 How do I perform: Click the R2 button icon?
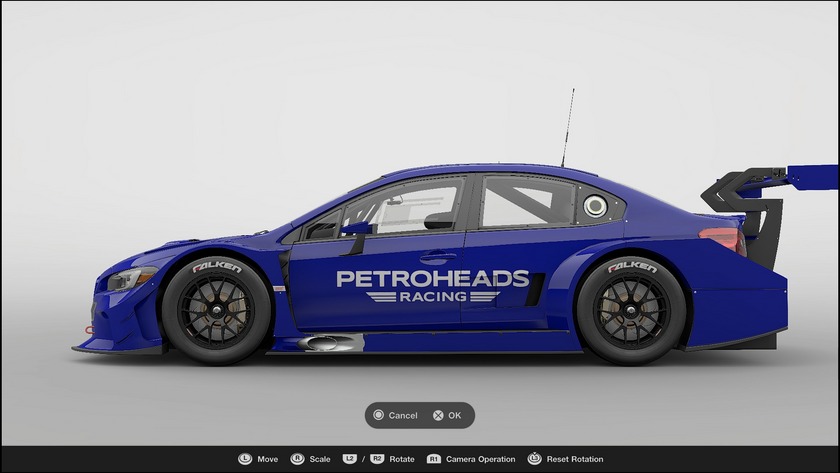coord(377,459)
